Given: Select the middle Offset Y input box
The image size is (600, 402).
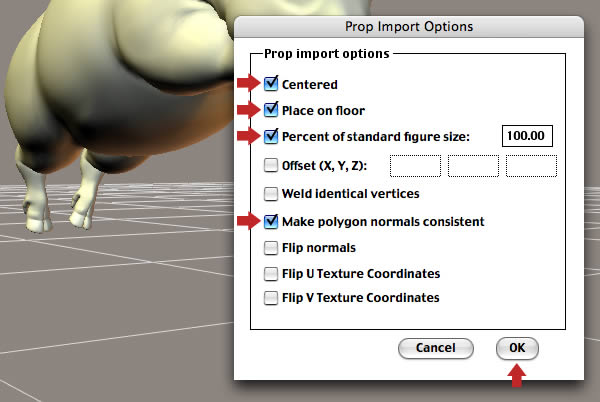Looking at the screenshot, I should click(473, 166).
